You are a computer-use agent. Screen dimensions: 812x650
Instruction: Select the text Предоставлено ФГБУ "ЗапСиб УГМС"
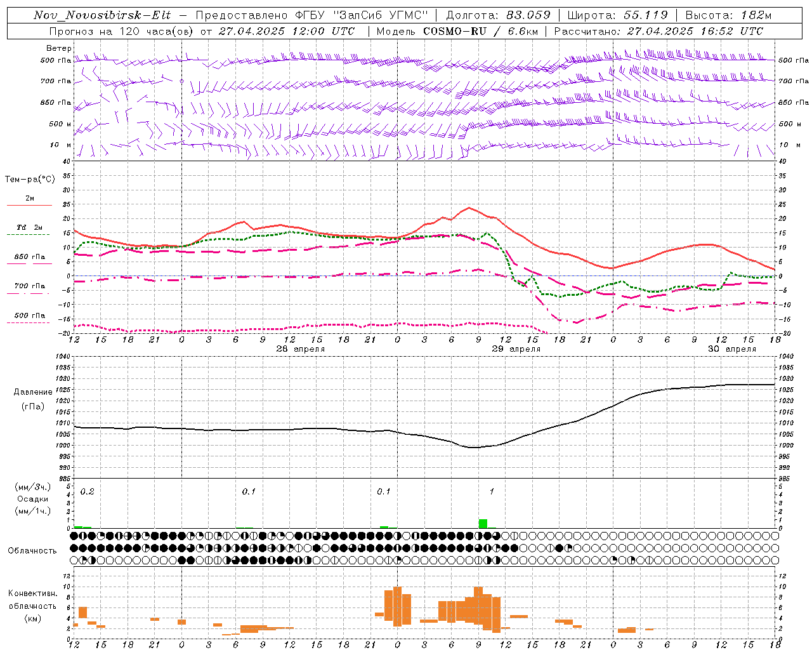click(x=311, y=15)
